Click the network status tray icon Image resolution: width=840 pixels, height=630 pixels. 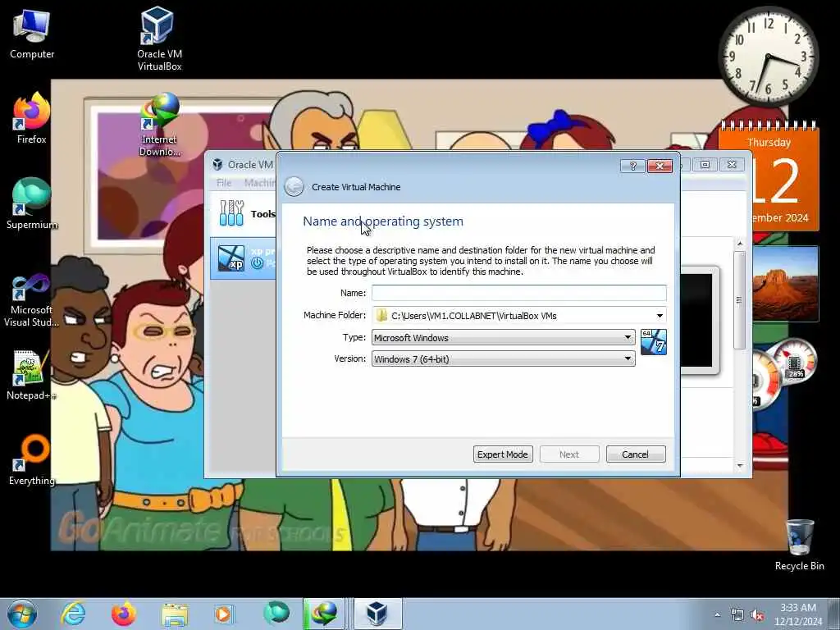[737, 615]
